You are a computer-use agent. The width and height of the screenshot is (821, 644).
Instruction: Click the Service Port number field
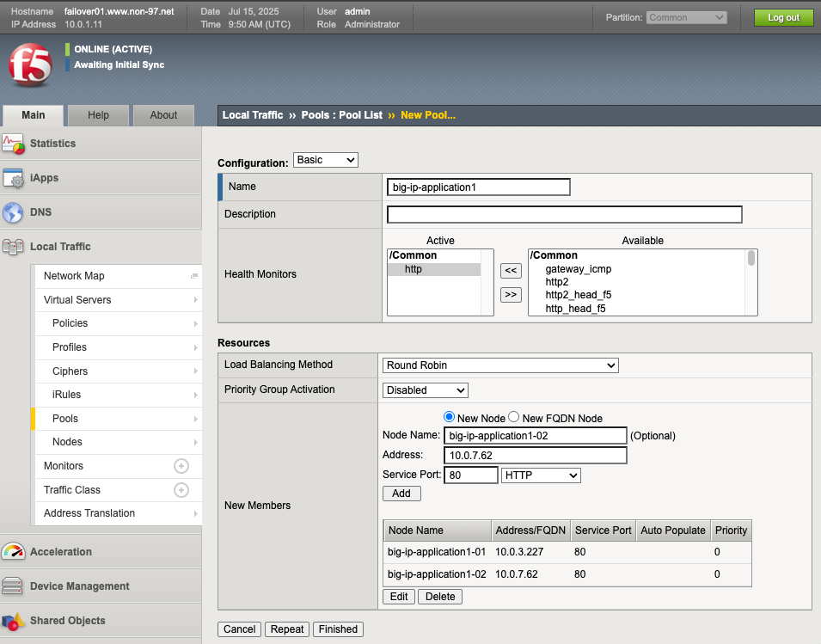pos(471,475)
